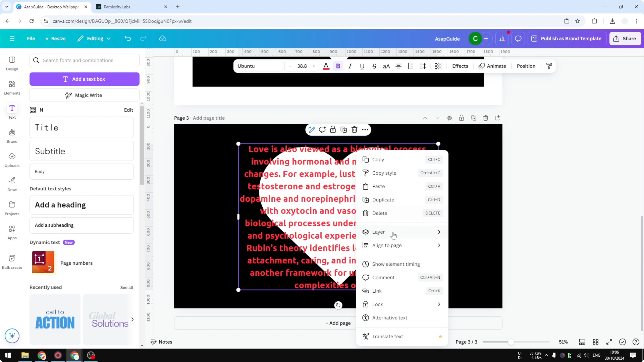Open Canva help with the question mark icon
Screen dimensions: 644x362
click(x=636, y=342)
